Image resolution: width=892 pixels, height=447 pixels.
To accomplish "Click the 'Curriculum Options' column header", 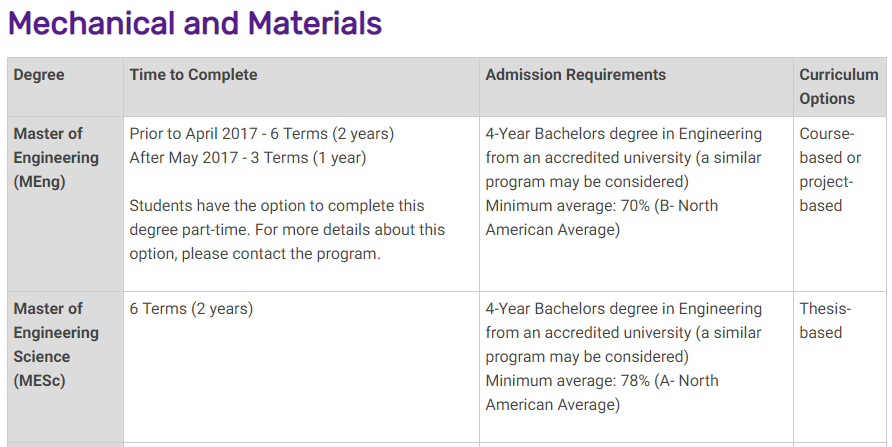I will point(838,87).
